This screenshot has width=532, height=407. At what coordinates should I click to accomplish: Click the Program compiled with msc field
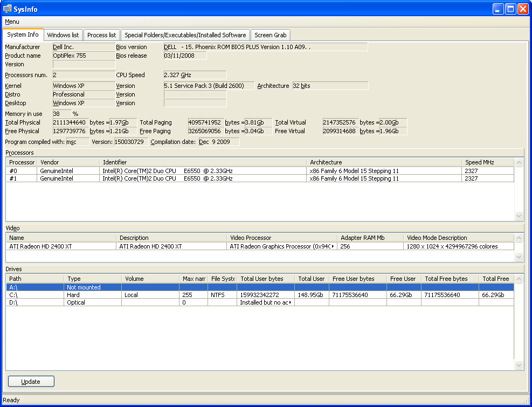coord(78,142)
